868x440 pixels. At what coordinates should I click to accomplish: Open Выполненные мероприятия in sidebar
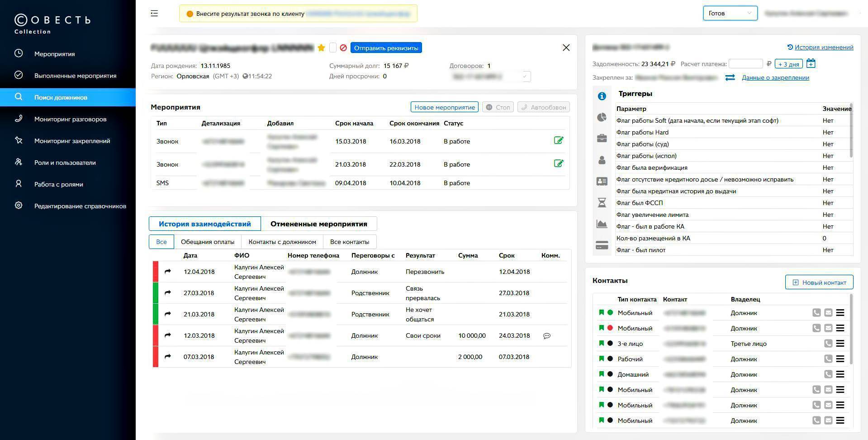click(68, 76)
